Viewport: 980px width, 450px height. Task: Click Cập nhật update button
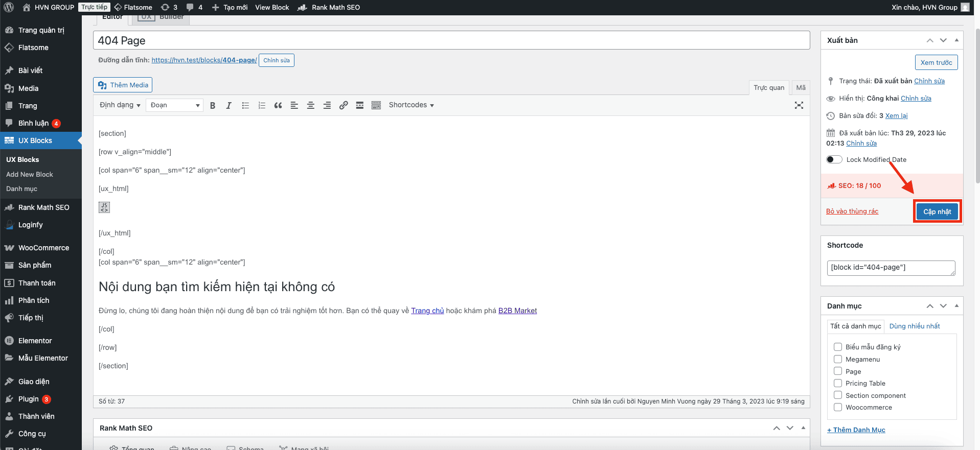[x=937, y=211]
